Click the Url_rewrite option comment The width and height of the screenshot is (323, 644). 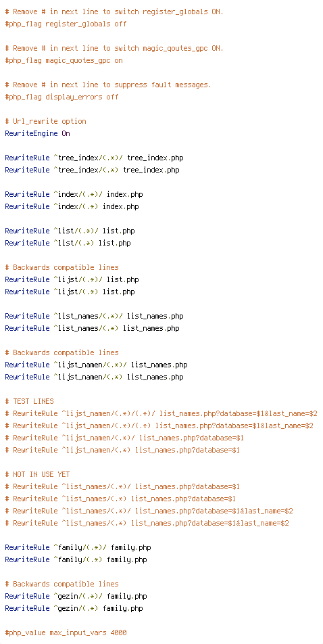[45, 121]
